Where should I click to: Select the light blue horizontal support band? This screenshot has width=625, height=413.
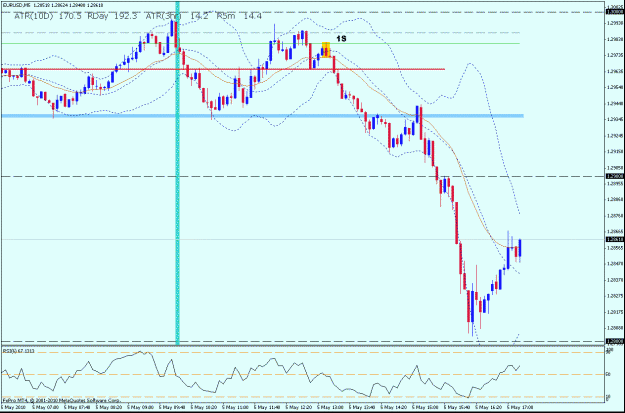262,116
